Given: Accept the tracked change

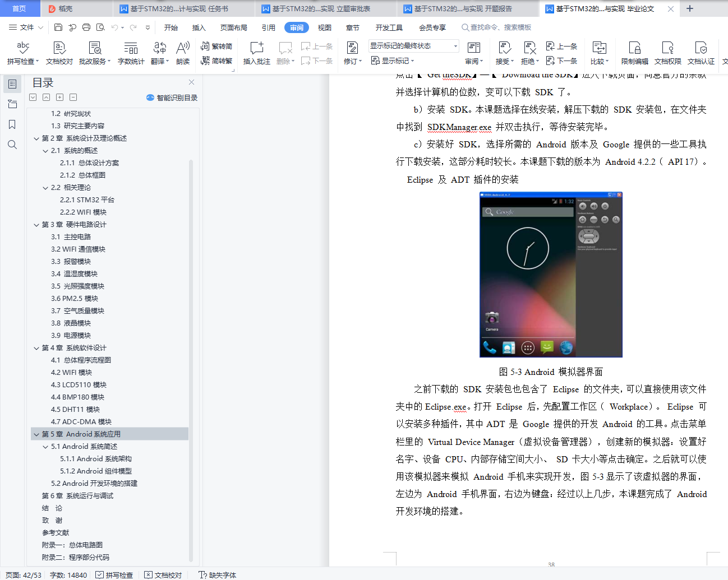Looking at the screenshot, I should pyautogui.click(x=505, y=53).
